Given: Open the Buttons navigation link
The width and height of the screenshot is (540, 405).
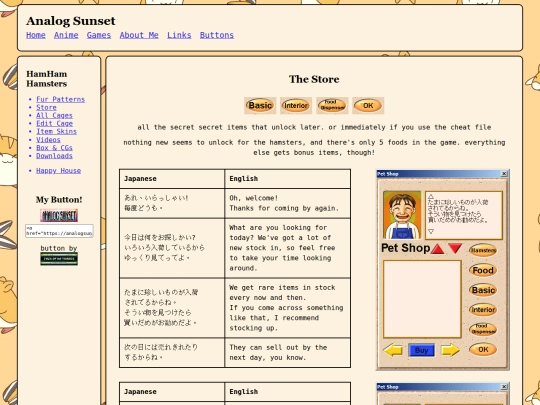Looking at the screenshot, I should (217, 35).
